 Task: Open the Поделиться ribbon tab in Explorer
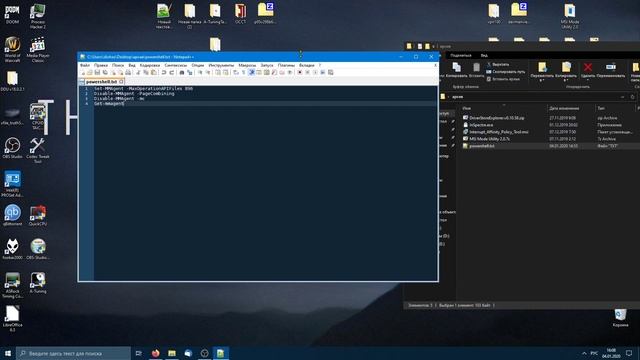[461, 55]
